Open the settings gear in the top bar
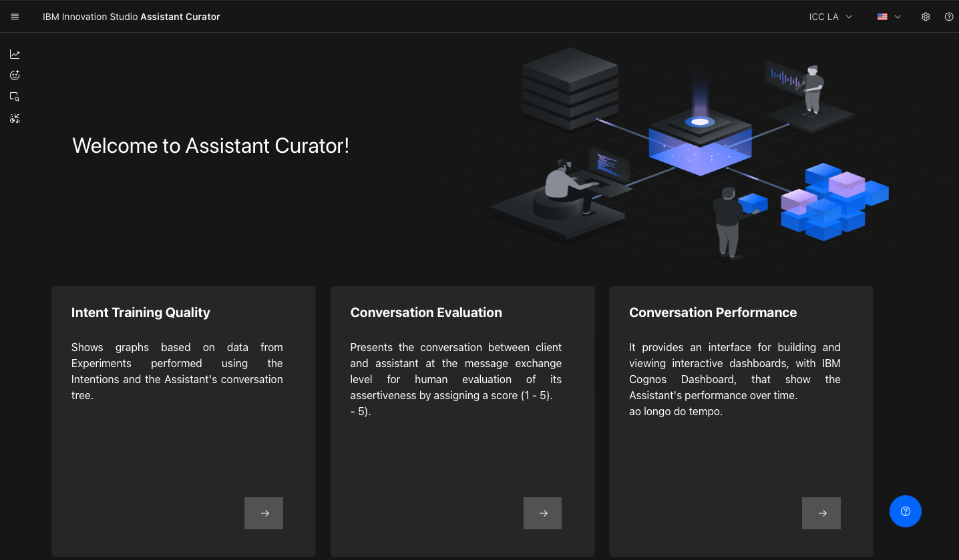The height and width of the screenshot is (560, 959). click(x=926, y=17)
